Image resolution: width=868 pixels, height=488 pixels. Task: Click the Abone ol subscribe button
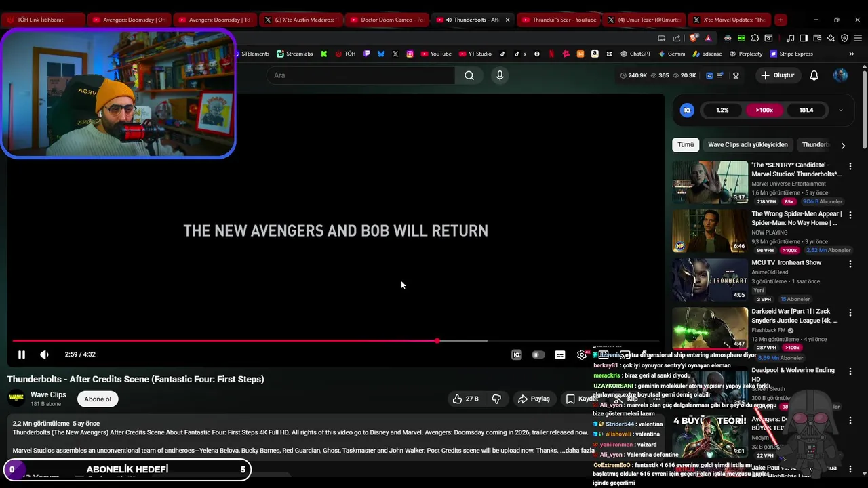point(98,399)
